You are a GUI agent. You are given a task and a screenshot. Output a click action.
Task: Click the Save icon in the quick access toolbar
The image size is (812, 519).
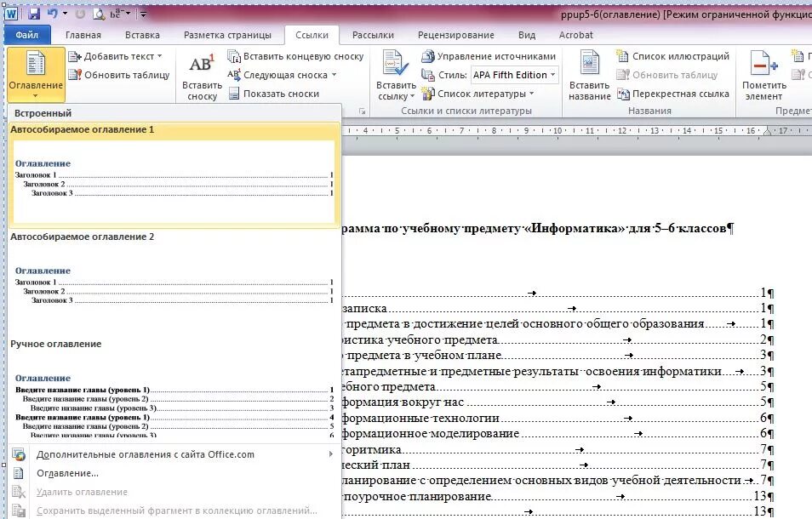click(x=34, y=14)
